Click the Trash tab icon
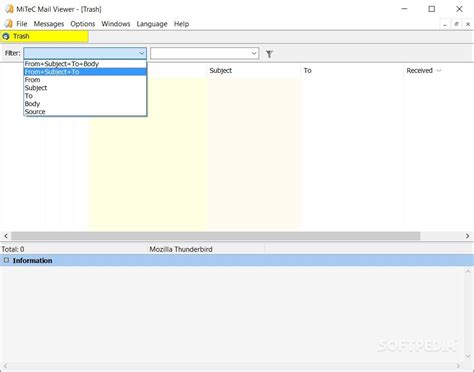 (6, 36)
